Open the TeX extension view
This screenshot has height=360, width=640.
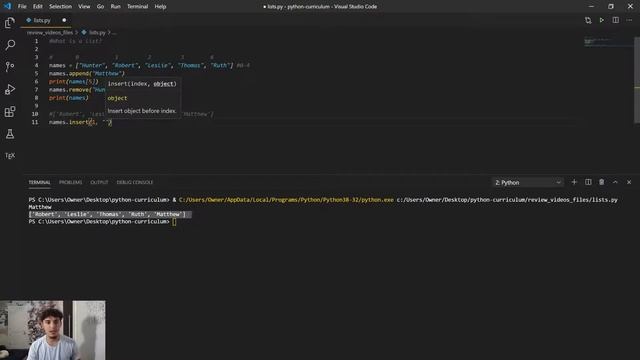pyautogui.click(x=10, y=156)
